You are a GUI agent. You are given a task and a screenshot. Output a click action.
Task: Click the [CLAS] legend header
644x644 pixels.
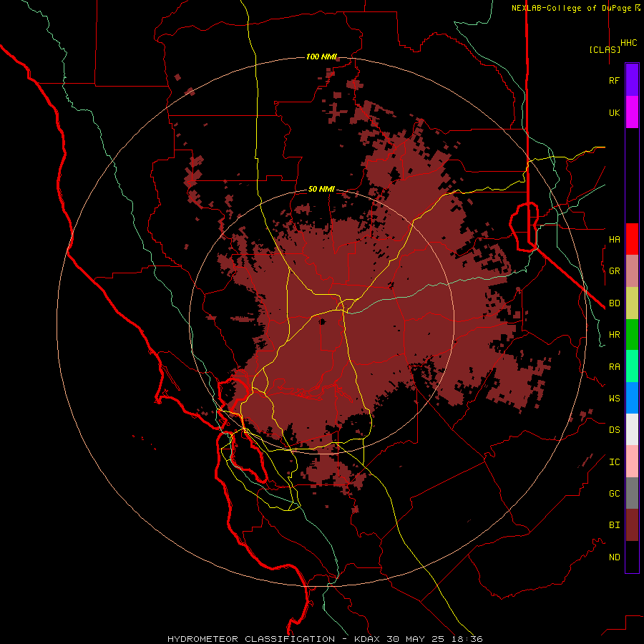tap(605, 49)
